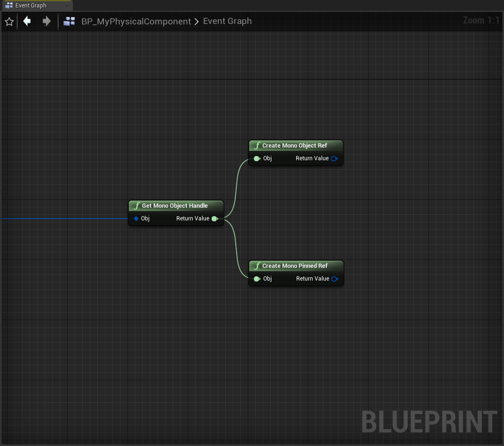Close the Event Graph tab
Screen dimensions: 504x446
point(67,6)
